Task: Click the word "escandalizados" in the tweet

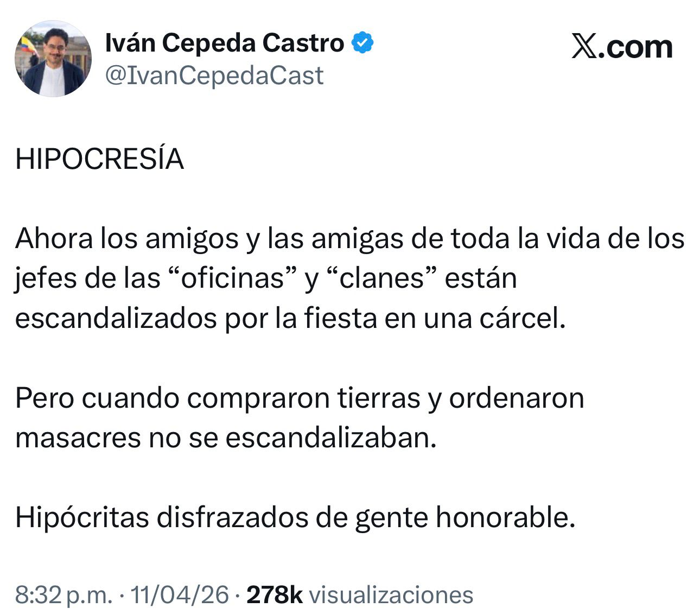Action: (x=116, y=319)
